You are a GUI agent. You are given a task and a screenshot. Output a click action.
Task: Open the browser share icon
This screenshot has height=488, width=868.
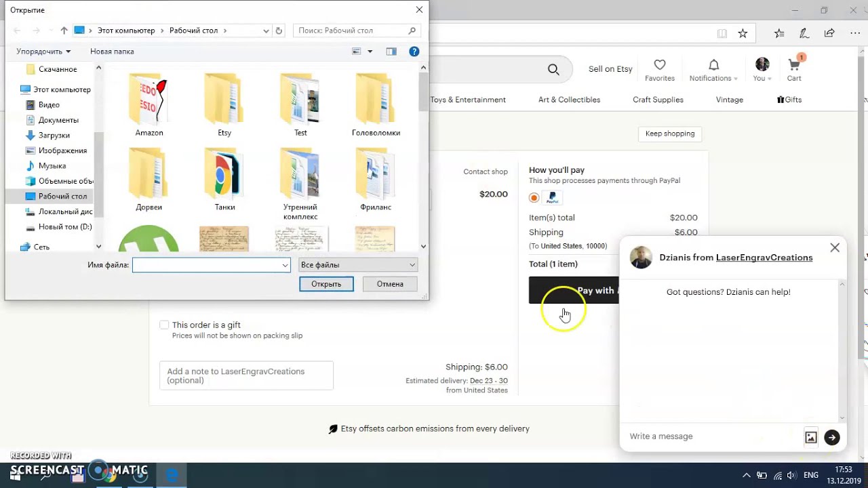coord(829,33)
